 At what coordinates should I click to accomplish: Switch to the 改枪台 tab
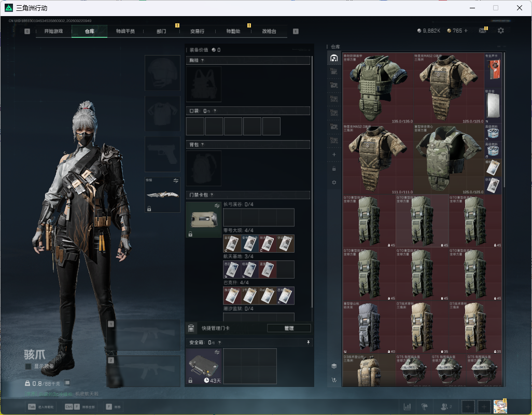[x=269, y=31]
